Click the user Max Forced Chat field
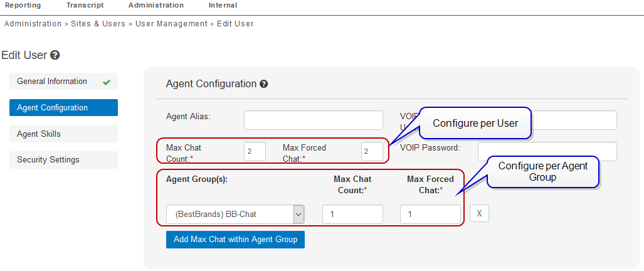 pyautogui.click(x=372, y=151)
